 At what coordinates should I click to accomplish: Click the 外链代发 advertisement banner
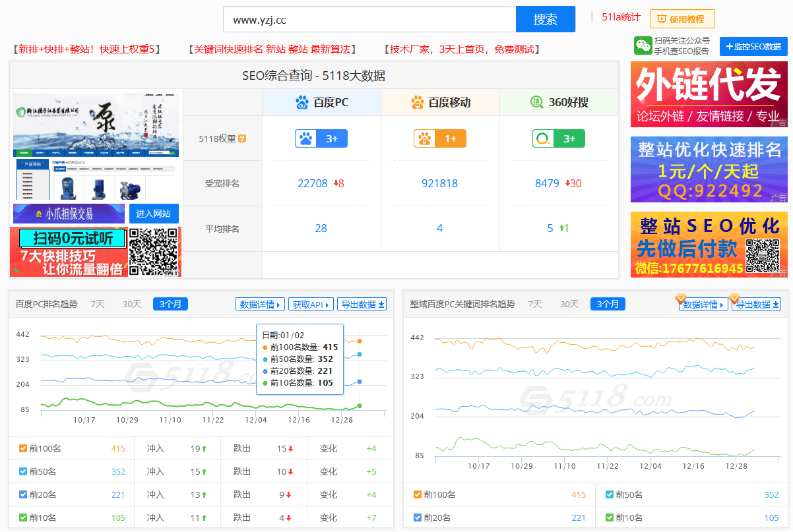click(709, 94)
